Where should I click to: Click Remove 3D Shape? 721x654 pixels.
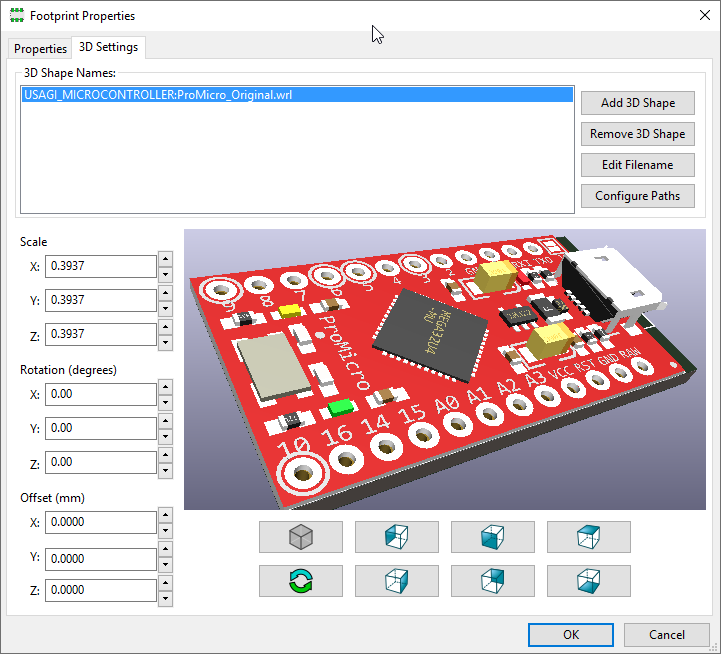click(638, 134)
